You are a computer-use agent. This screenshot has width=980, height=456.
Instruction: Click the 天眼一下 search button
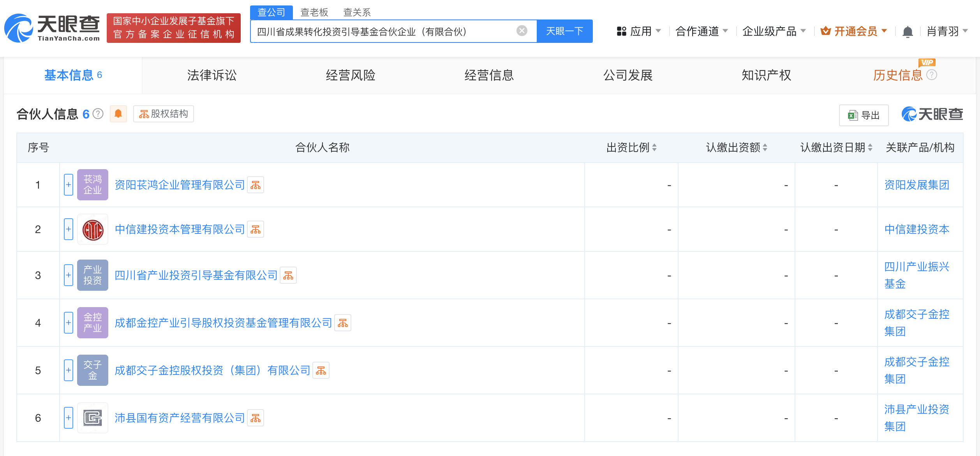[x=564, y=31]
